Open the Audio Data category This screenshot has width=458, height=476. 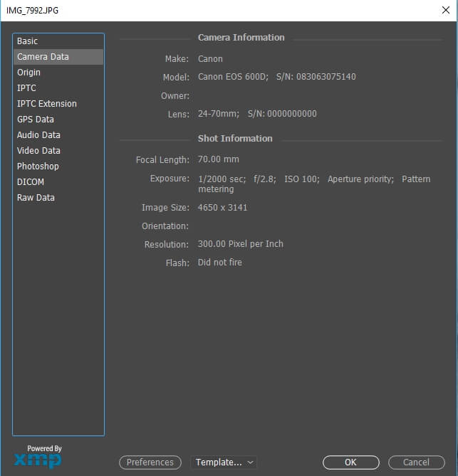[x=58, y=135]
